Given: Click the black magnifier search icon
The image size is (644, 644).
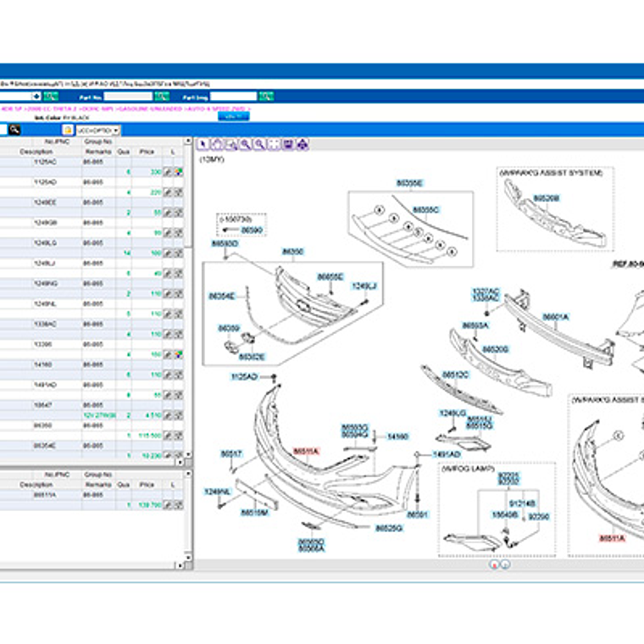Looking at the screenshot, I should click(14, 130).
